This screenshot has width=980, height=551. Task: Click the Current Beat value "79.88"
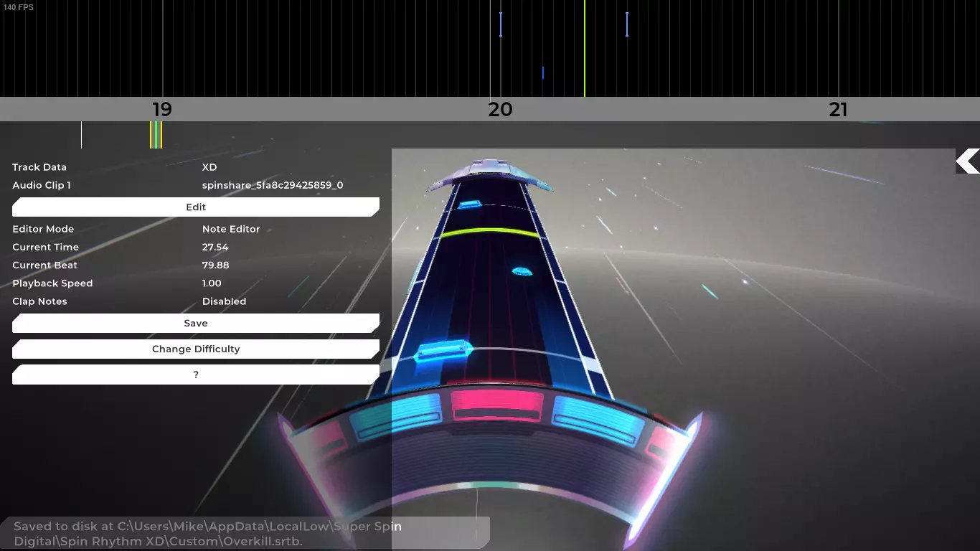coord(216,265)
